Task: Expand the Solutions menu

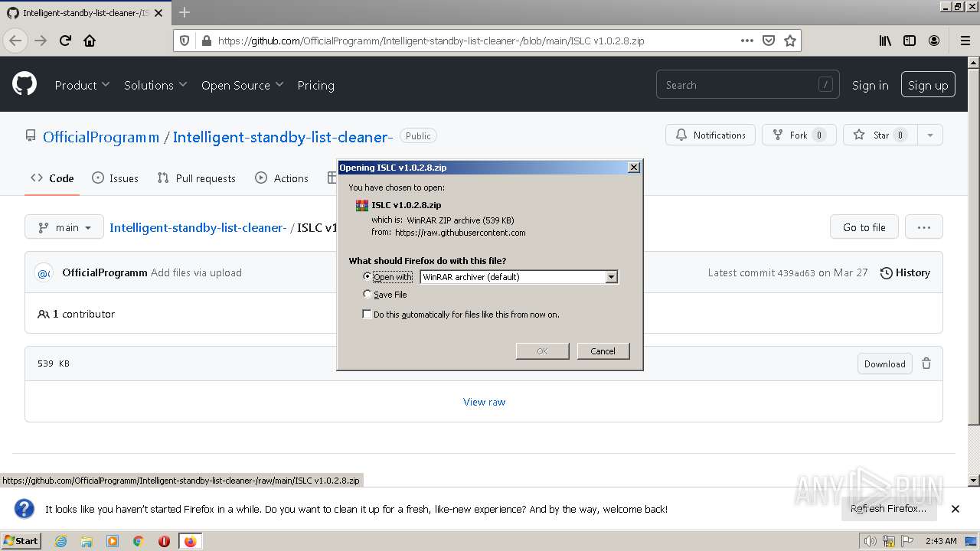Action: pos(155,85)
